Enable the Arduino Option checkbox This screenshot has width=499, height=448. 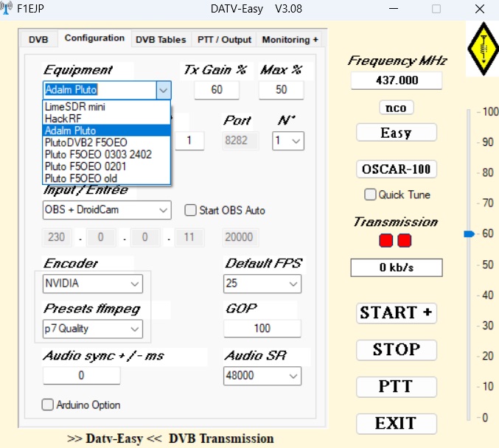click(x=48, y=405)
